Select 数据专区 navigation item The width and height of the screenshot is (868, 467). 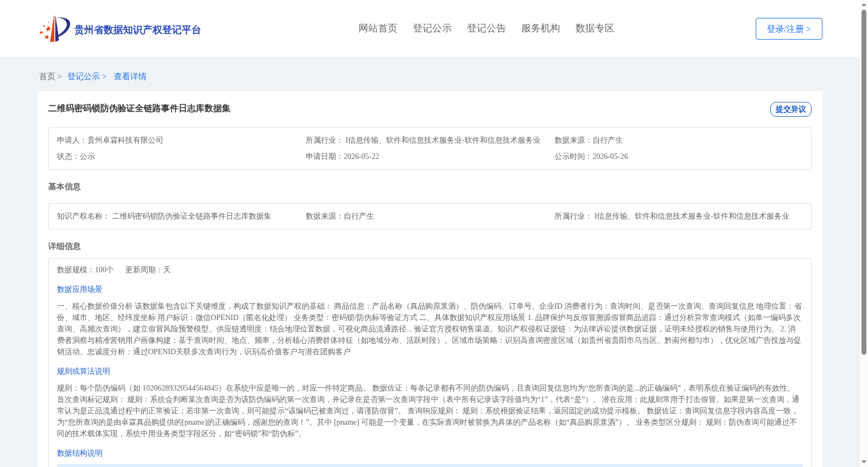tap(595, 28)
